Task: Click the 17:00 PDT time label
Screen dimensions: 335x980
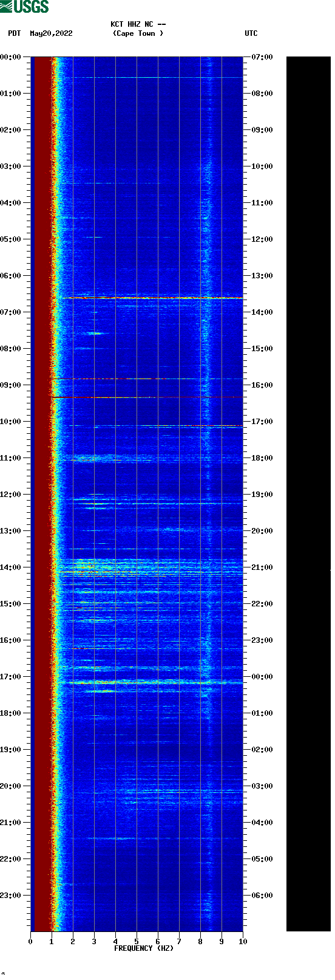Action: (11, 677)
